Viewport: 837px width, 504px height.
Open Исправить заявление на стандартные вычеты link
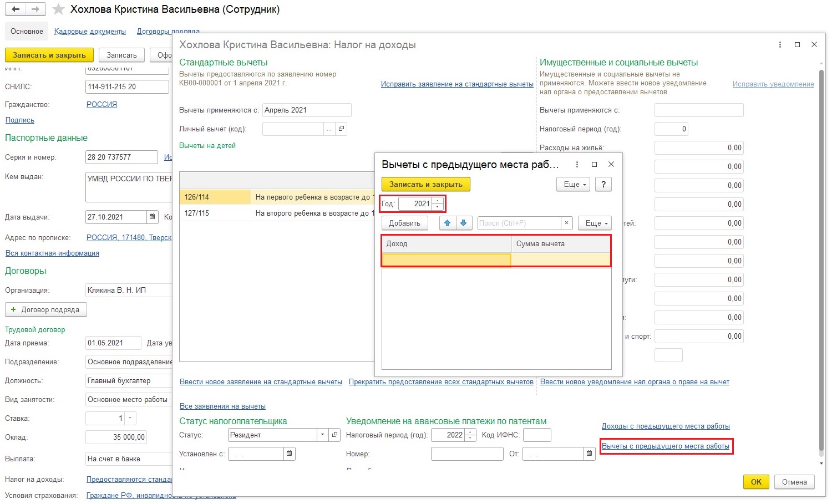click(457, 84)
